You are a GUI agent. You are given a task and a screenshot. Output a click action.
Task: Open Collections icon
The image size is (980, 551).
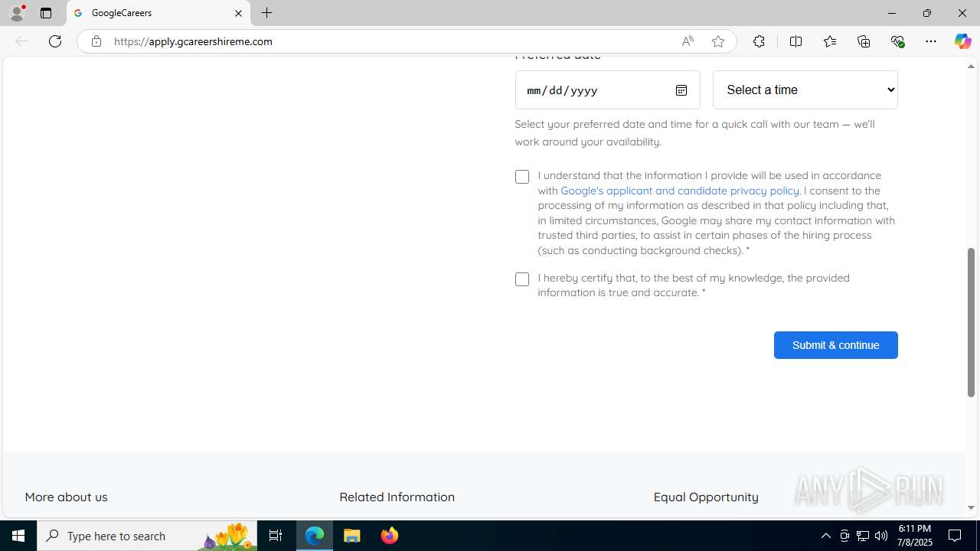click(864, 41)
